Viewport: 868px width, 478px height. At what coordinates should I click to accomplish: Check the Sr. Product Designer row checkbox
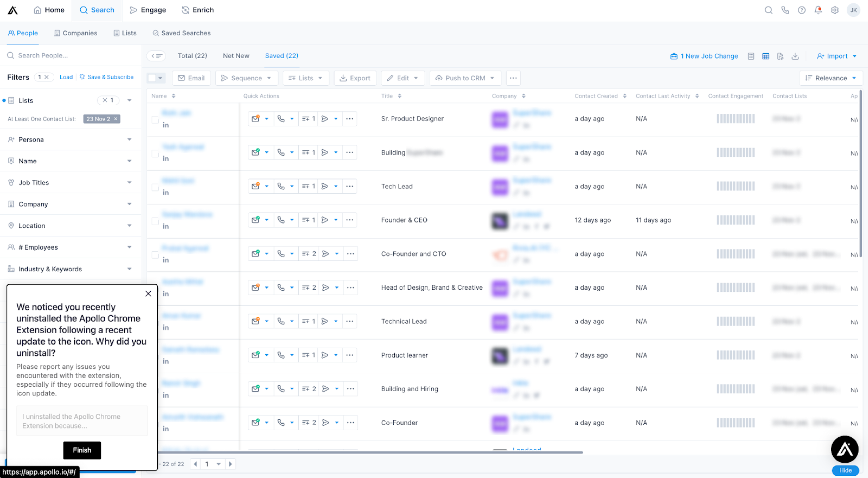coord(155,120)
